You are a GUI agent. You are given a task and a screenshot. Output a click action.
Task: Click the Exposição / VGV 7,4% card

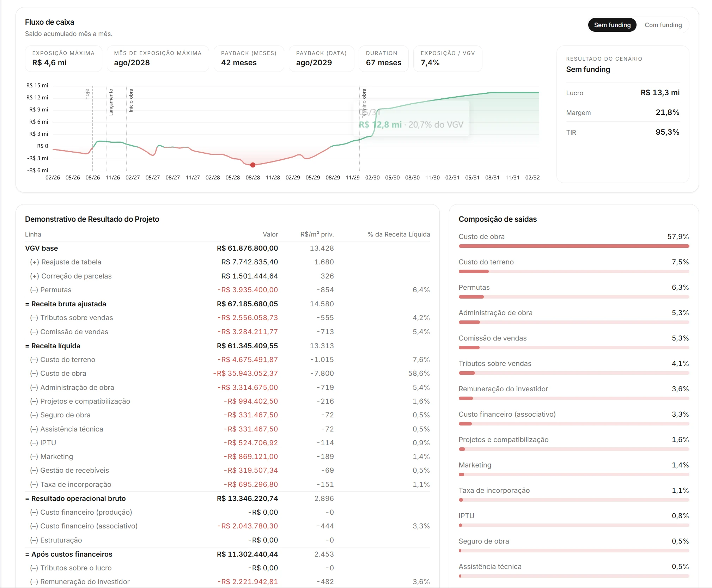[448, 59]
